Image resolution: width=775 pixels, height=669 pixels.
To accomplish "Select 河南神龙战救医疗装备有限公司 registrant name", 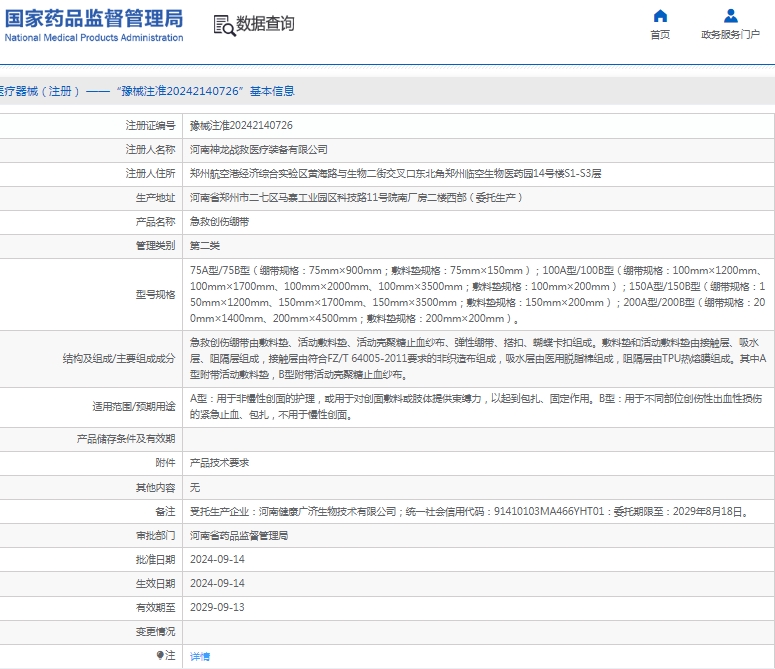I will click(x=258, y=150).
